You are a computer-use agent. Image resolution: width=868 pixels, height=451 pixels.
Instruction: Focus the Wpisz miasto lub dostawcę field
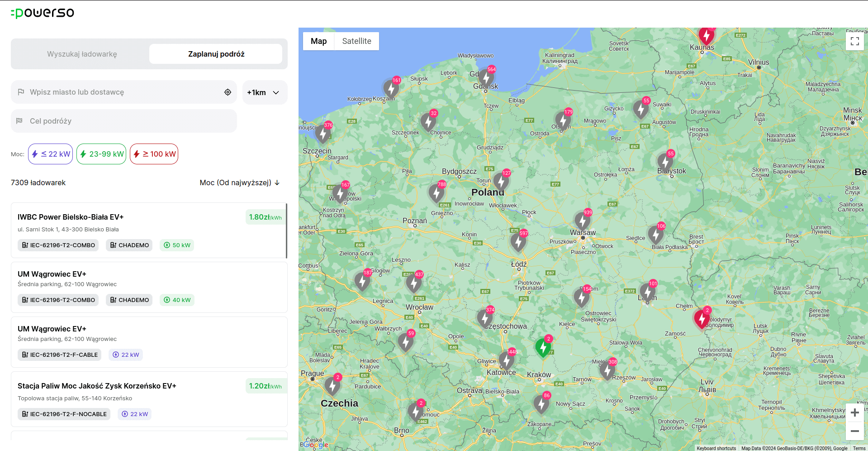point(123,92)
